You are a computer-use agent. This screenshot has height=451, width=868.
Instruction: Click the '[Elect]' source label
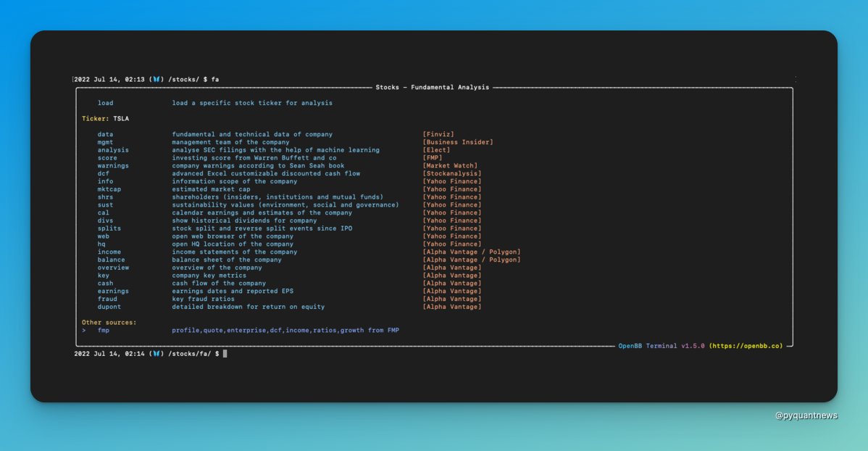436,149
